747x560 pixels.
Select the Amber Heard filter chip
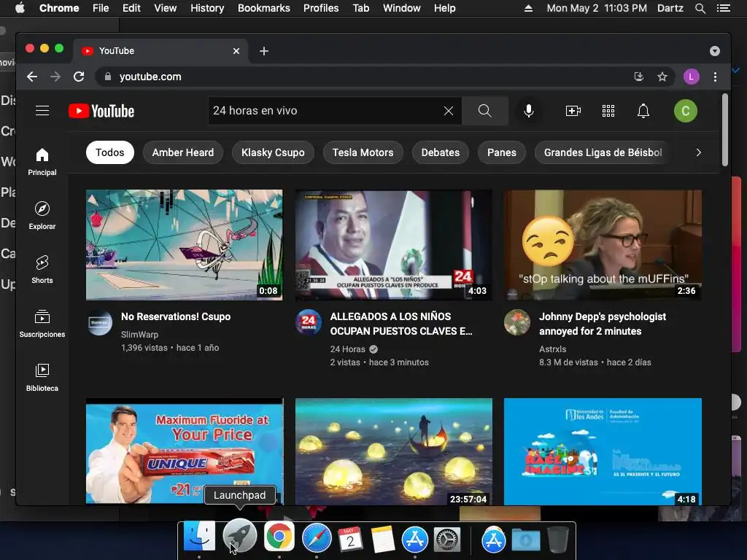183,152
